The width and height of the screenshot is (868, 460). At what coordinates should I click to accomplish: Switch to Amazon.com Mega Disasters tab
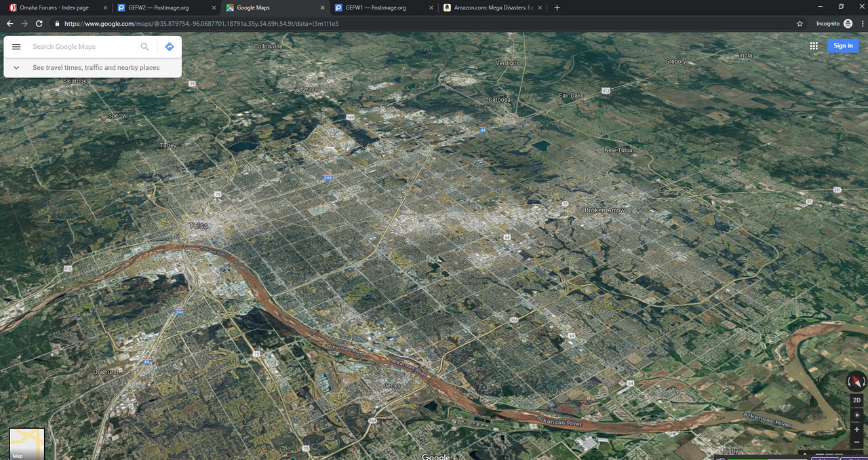tap(492, 7)
